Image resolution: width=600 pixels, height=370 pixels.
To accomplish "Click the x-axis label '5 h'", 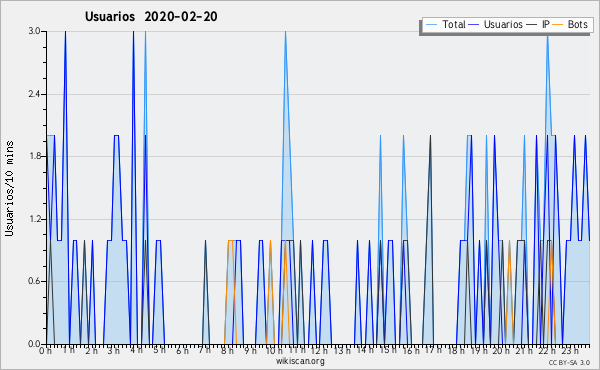I will (x=160, y=350).
